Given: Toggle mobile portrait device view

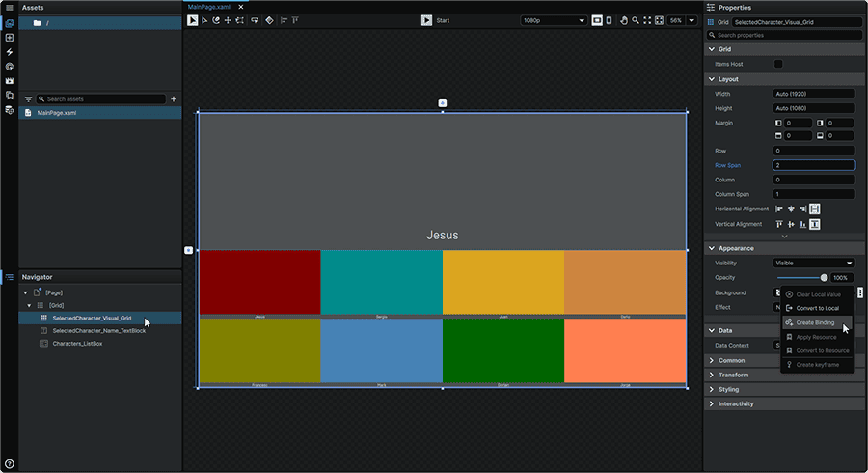Looking at the screenshot, I should [609, 20].
